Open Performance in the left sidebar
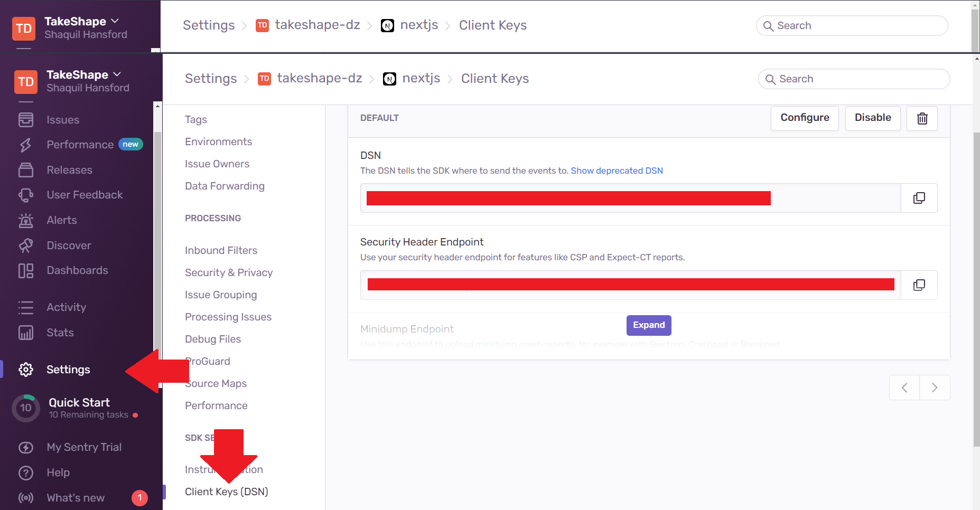980x510 pixels. (x=80, y=145)
